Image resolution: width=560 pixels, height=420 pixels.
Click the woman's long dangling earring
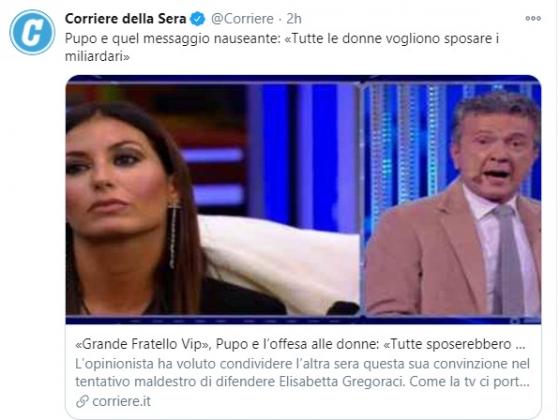coord(173,235)
